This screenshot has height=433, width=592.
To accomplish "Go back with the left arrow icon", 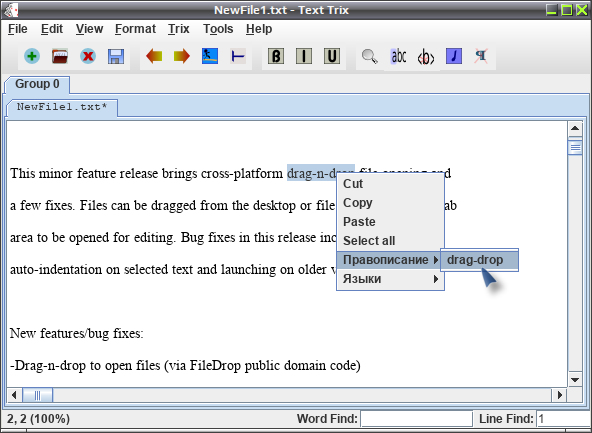I will point(154,56).
